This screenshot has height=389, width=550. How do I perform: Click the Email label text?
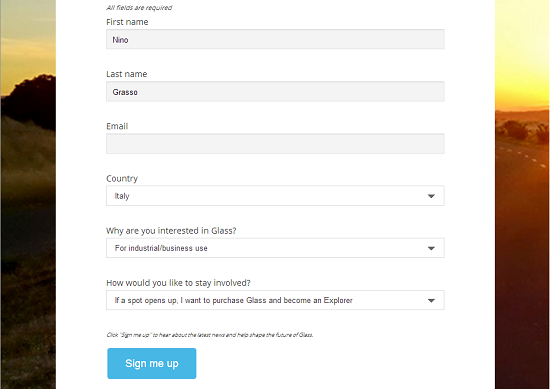pos(117,126)
